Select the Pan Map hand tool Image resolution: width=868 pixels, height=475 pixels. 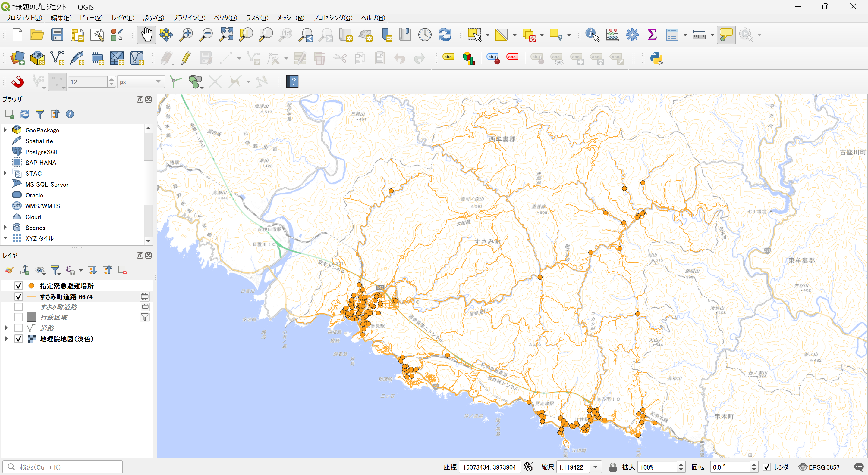coord(146,35)
